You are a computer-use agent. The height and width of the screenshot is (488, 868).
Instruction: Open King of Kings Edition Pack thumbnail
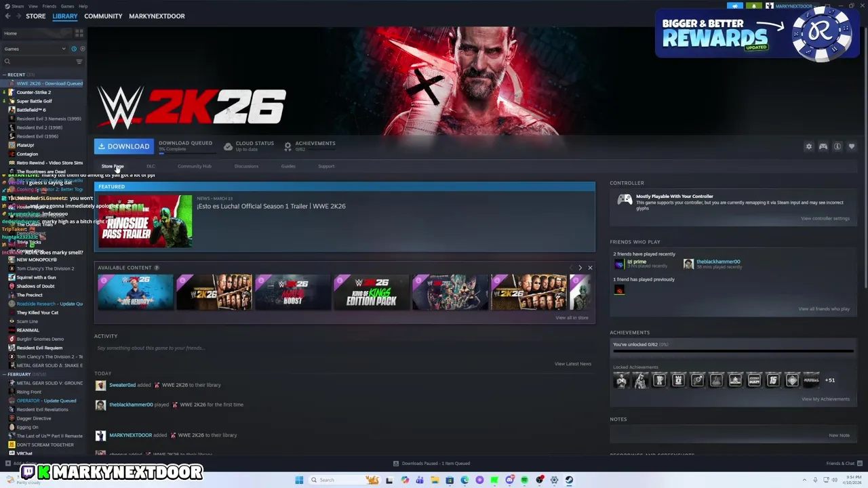372,292
